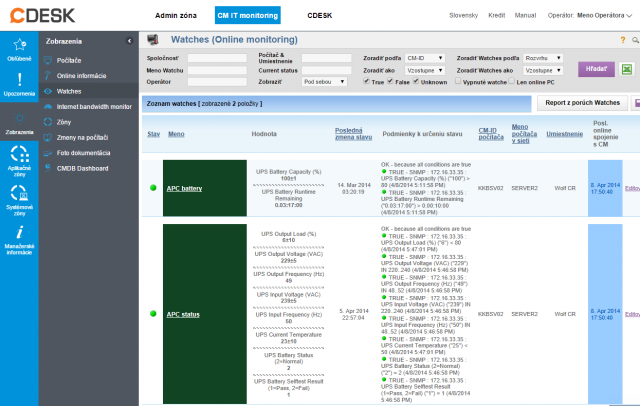The image size is (640, 406).
Task: Click the Slovensky language link
Action: 463,16
